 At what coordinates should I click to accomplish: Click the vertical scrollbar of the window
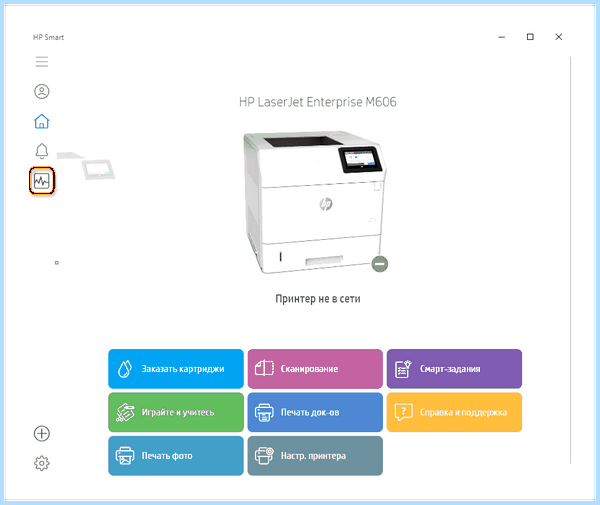pos(570,260)
